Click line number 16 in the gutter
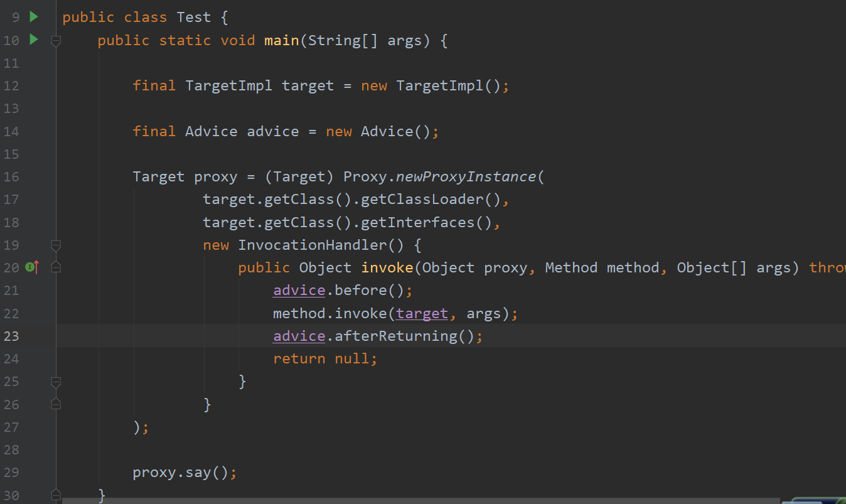The height and width of the screenshot is (504, 846). tap(11, 177)
